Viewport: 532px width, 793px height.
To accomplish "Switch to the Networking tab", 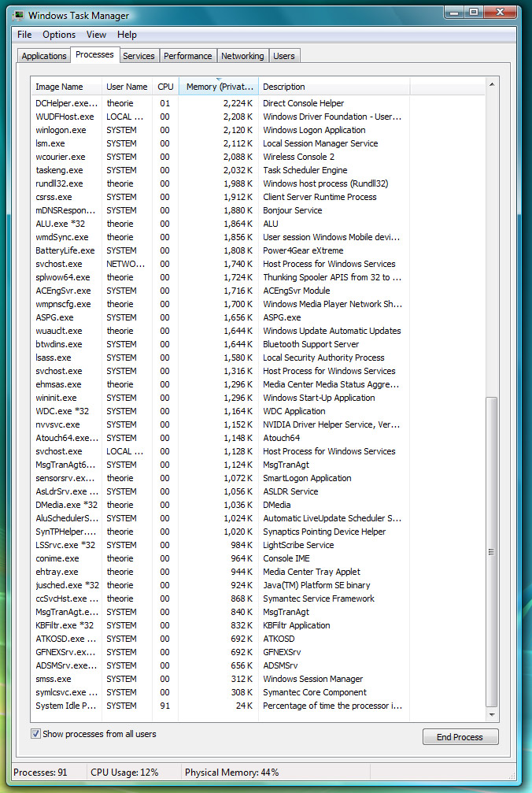I will [x=242, y=56].
